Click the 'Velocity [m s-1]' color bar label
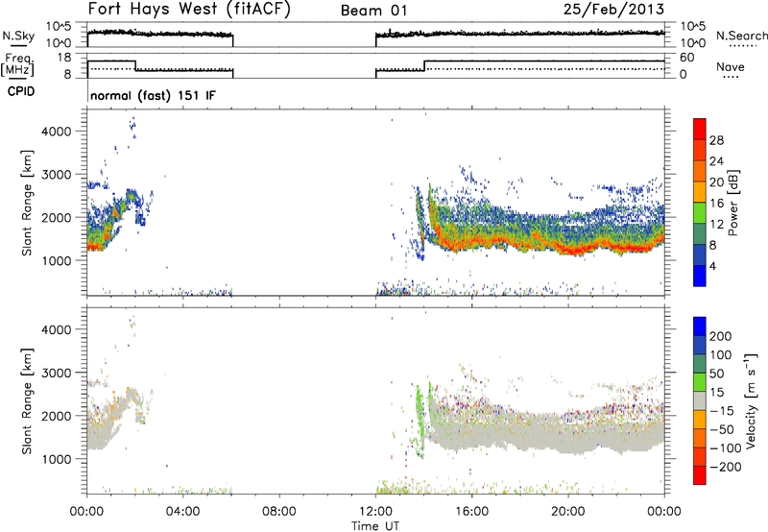 click(x=751, y=400)
